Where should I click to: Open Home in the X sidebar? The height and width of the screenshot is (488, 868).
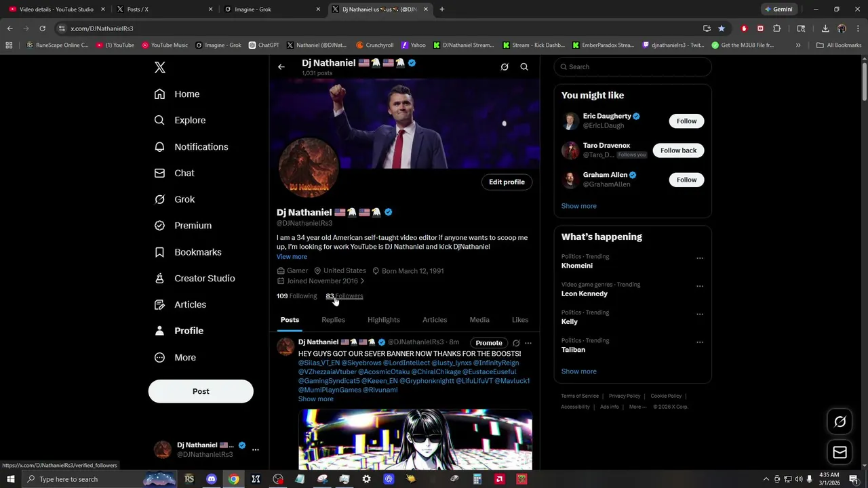[177, 94]
